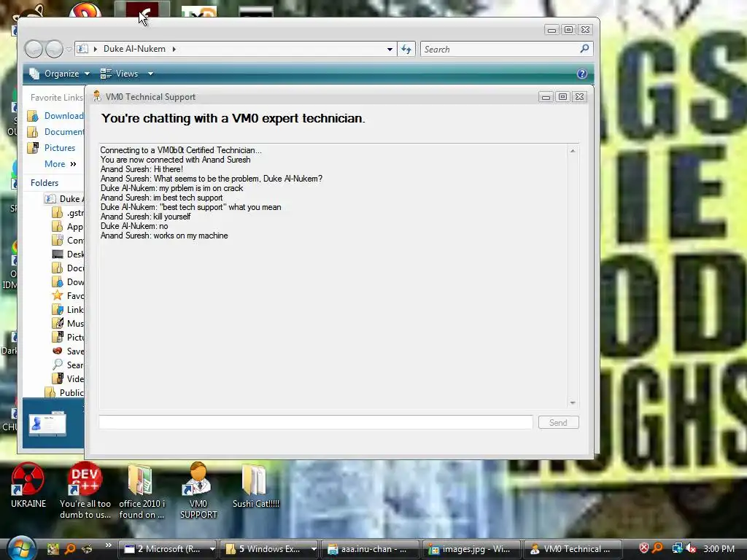Click 'You're chatting with a VM0 expert technician' heading

[233, 118]
